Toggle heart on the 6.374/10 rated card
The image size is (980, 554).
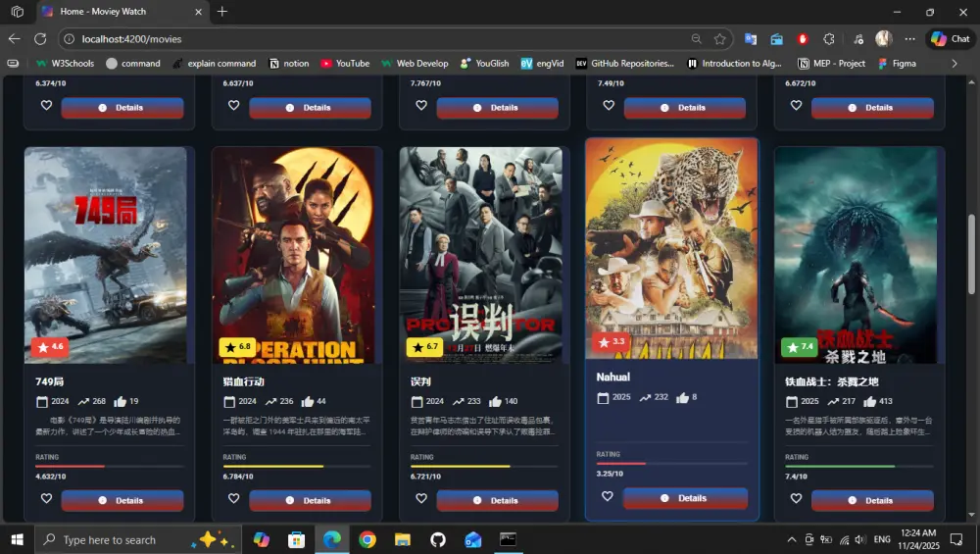click(x=46, y=105)
